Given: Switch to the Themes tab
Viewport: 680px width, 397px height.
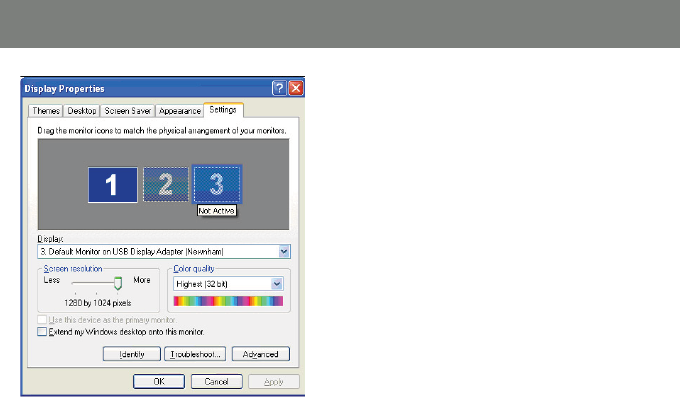Looking at the screenshot, I should tap(46, 111).
